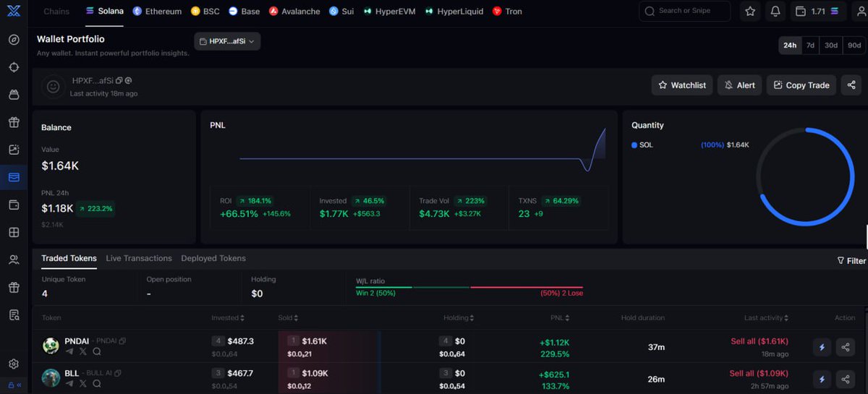Screen dimensions: 868x394
Task: Click the BLL token avatar
Action: click(x=51, y=378)
